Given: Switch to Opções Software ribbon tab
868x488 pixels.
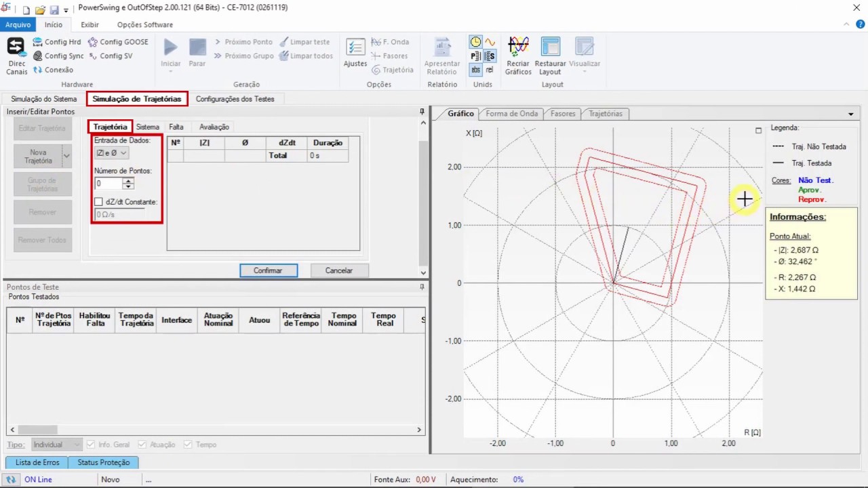Looking at the screenshot, I should 145,24.
